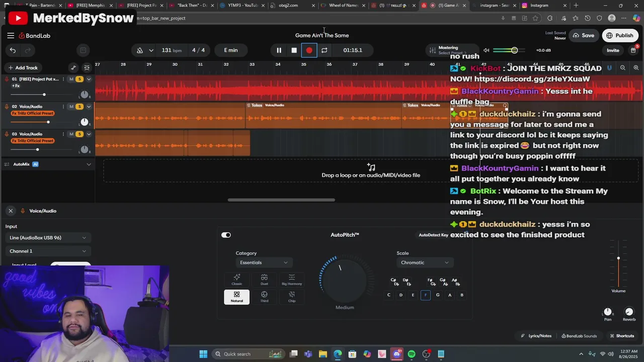
Task: Solo track 03 Voice/Audio
Action: pos(79,134)
